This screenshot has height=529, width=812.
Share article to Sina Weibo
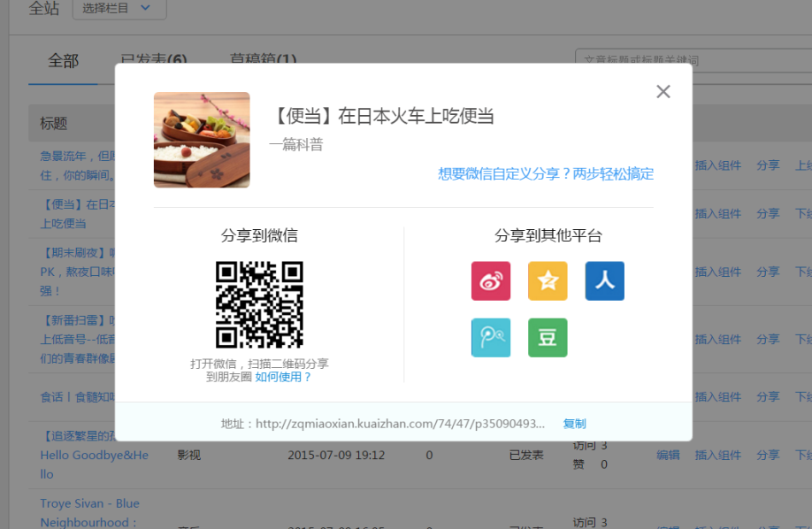[491, 281]
